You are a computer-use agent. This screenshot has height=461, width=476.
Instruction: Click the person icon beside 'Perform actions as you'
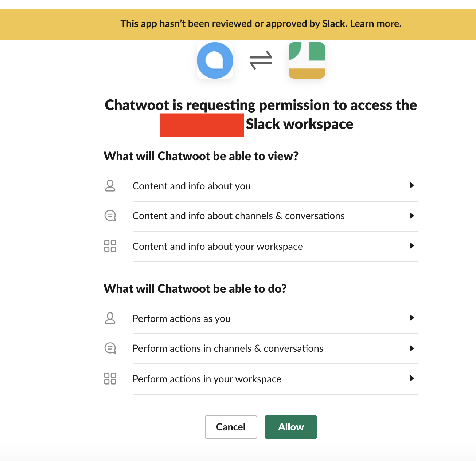[110, 318]
